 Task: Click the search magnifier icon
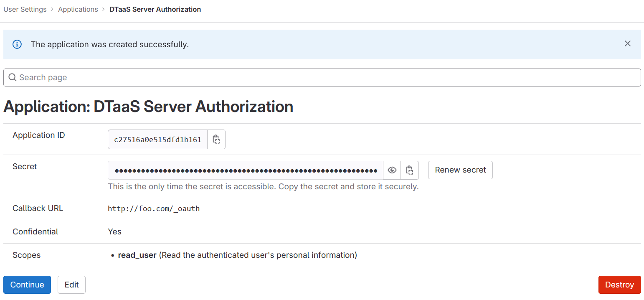12,77
